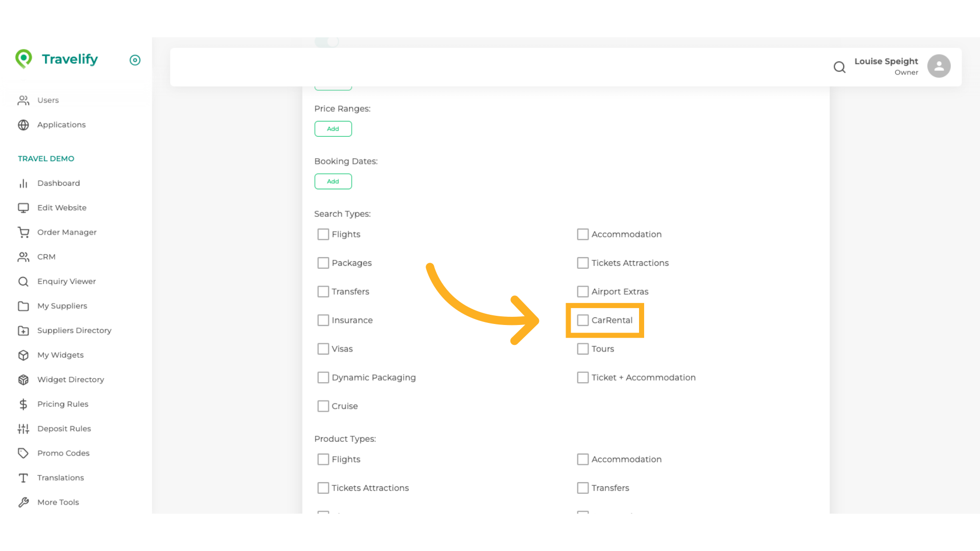The height and width of the screenshot is (551, 980).
Task: Check the Flights search type checkbox
Action: 323,234
